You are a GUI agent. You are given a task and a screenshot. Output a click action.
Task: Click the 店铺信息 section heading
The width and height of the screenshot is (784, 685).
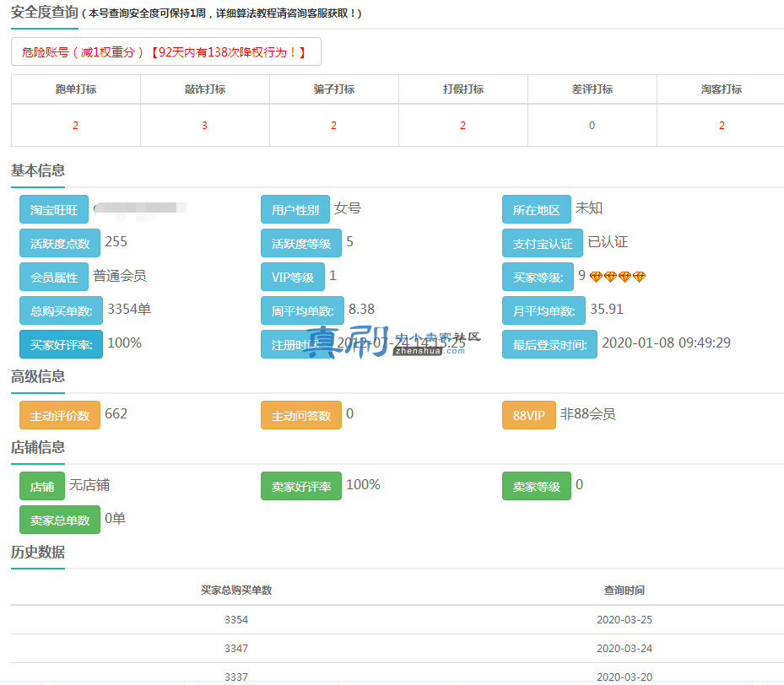tap(38, 447)
